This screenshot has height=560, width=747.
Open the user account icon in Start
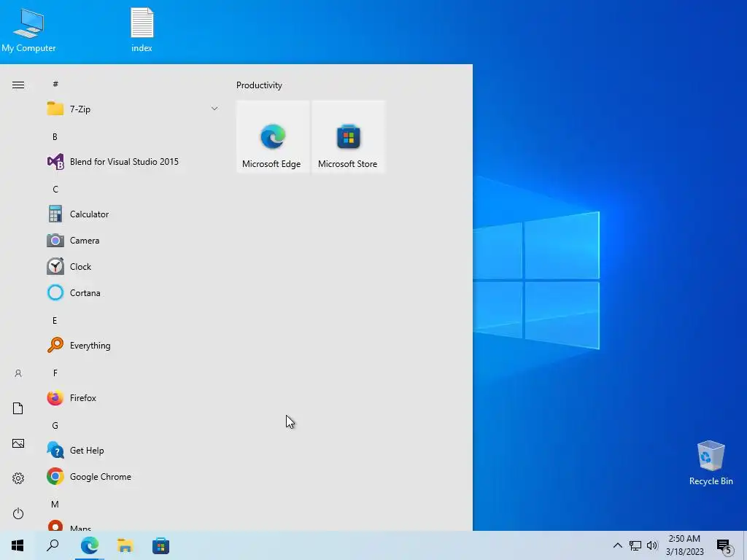(x=18, y=373)
